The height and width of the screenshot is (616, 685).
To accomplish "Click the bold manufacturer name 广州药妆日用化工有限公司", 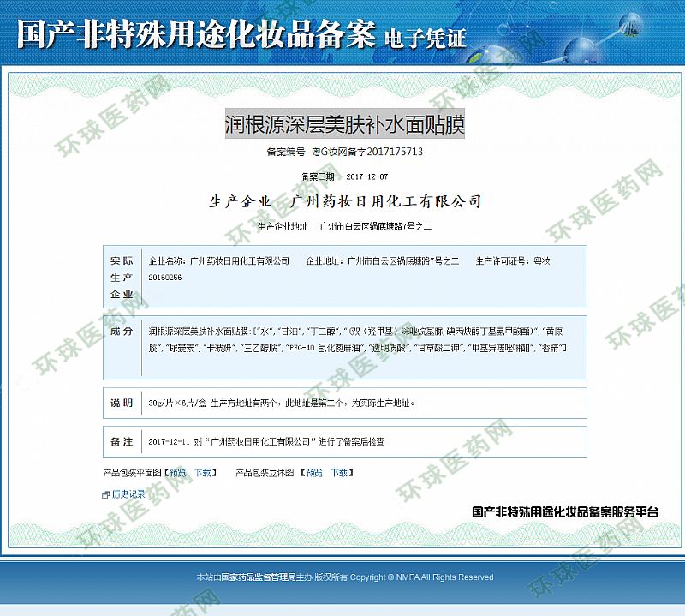I will (x=386, y=201).
